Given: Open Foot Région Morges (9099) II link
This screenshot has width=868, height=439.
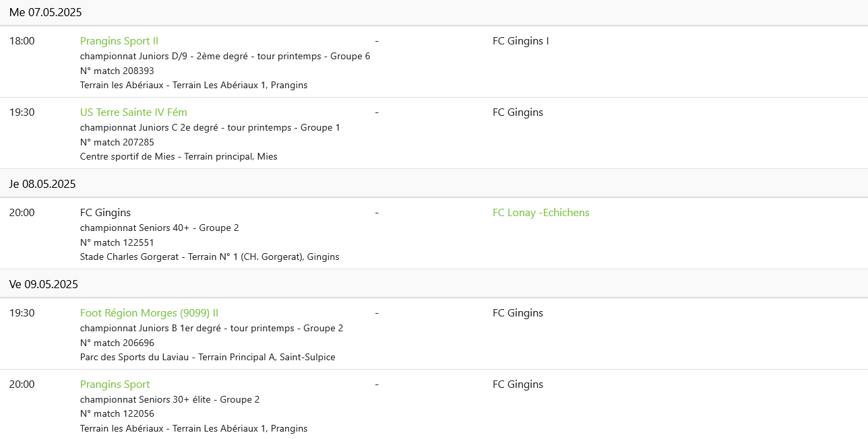Looking at the screenshot, I should pyautogui.click(x=149, y=313).
